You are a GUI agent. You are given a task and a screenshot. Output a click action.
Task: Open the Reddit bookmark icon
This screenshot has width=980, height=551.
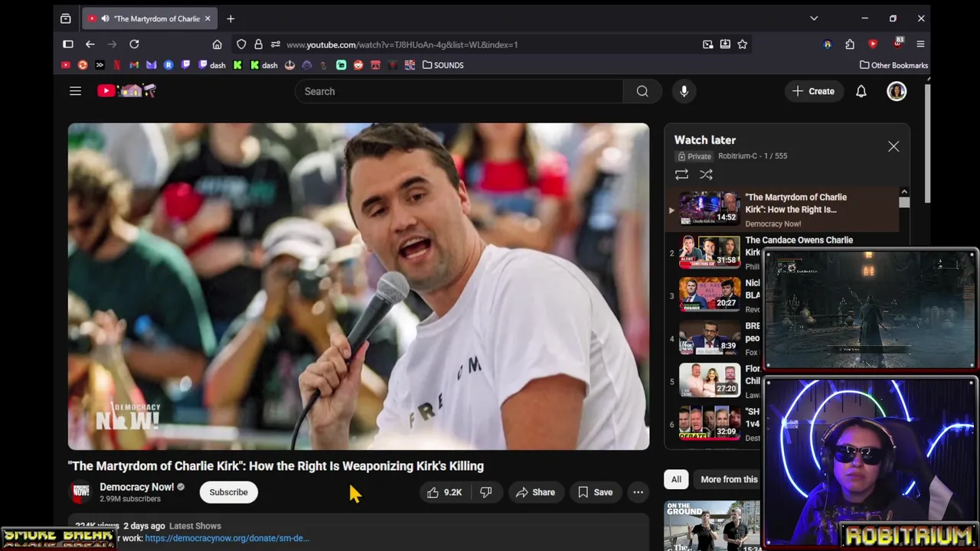[x=358, y=65]
